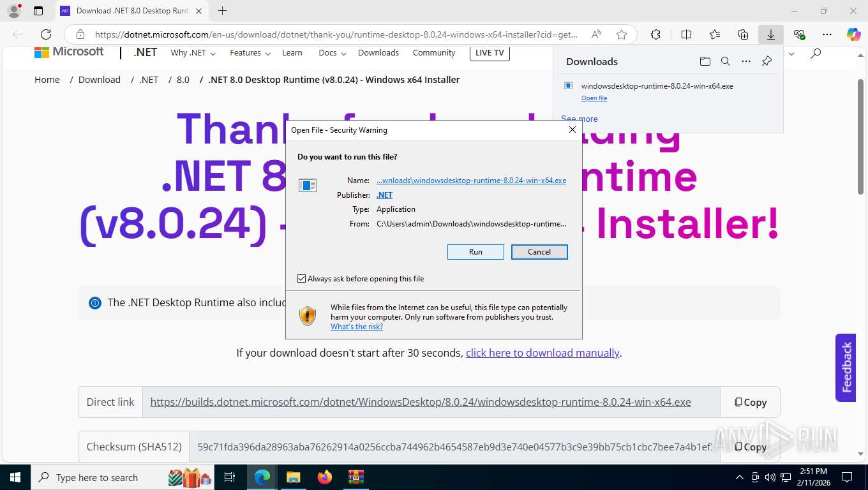Click the browser back arrow
Screen dimensions: 868x490
[18, 34]
